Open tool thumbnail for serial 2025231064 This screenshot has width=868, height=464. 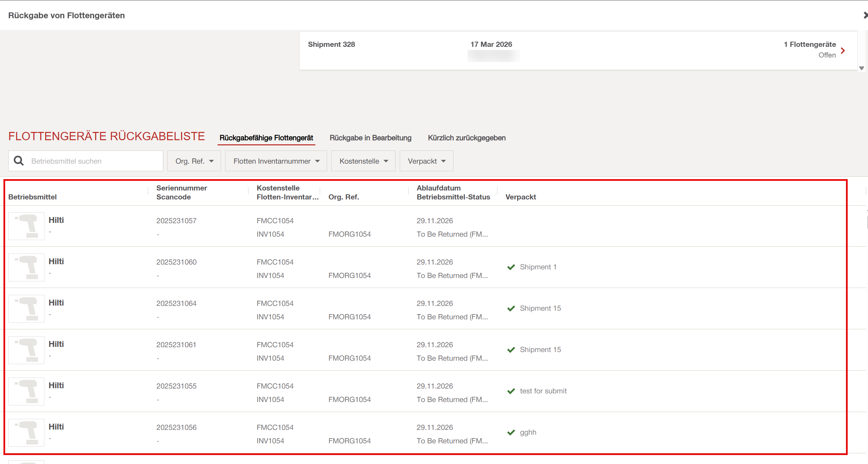point(26,309)
